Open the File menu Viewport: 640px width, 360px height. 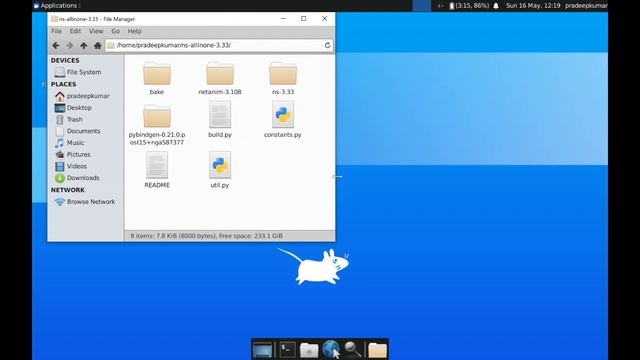(56, 31)
